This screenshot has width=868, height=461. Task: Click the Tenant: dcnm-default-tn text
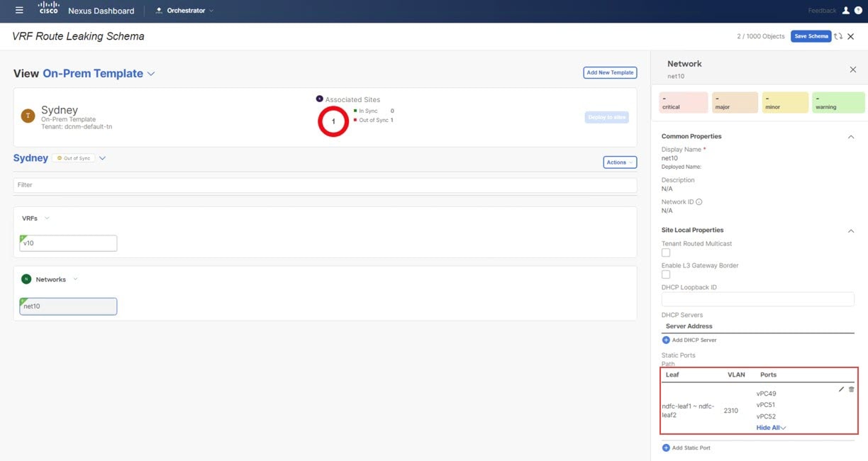click(77, 127)
